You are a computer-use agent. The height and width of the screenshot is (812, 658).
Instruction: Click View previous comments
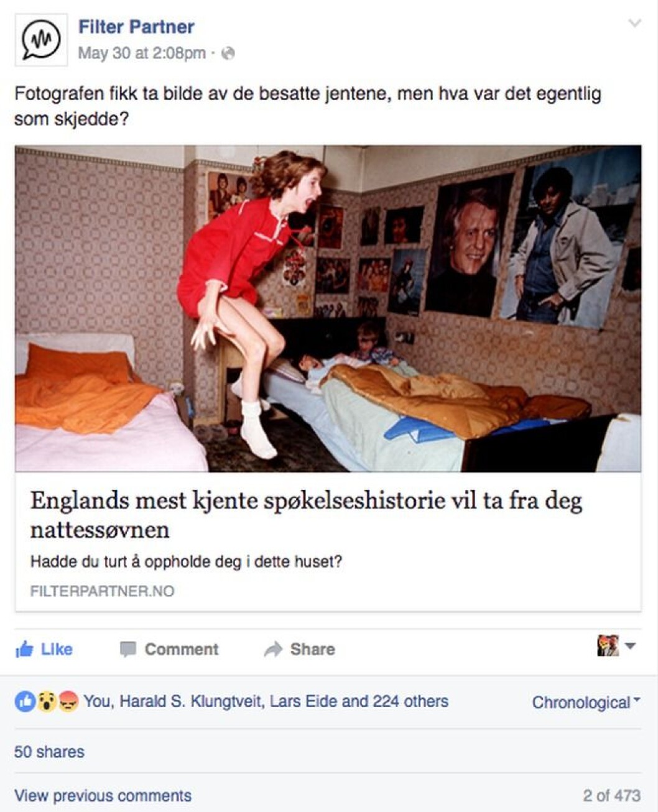coord(103,796)
